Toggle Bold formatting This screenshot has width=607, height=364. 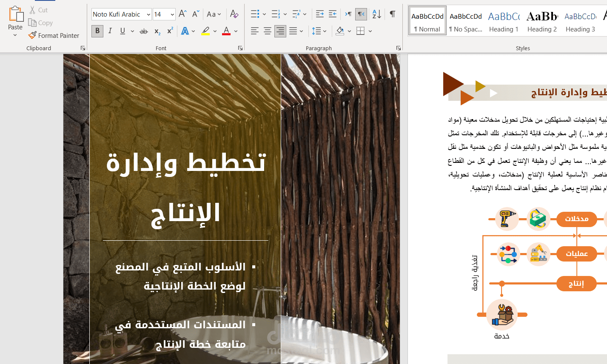click(x=97, y=31)
